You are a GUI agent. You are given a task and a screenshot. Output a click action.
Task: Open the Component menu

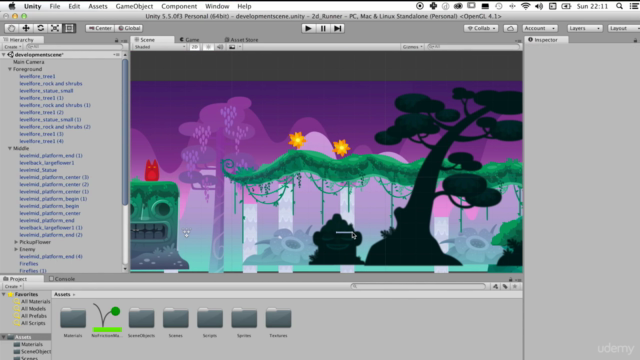[x=179, y=6]
